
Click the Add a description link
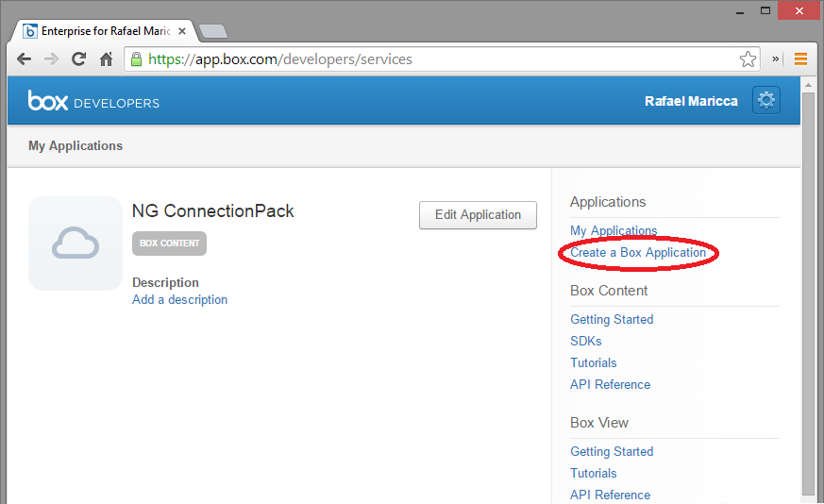(179, 299)
